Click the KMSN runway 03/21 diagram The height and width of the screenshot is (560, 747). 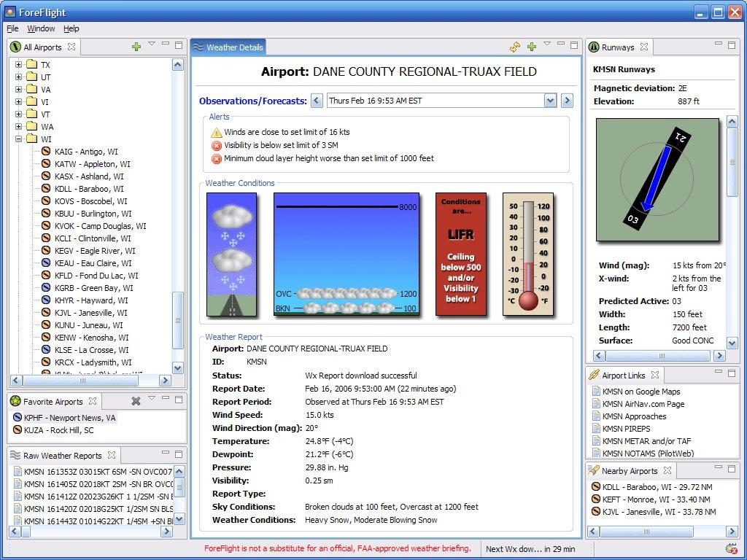pos(657,180)
